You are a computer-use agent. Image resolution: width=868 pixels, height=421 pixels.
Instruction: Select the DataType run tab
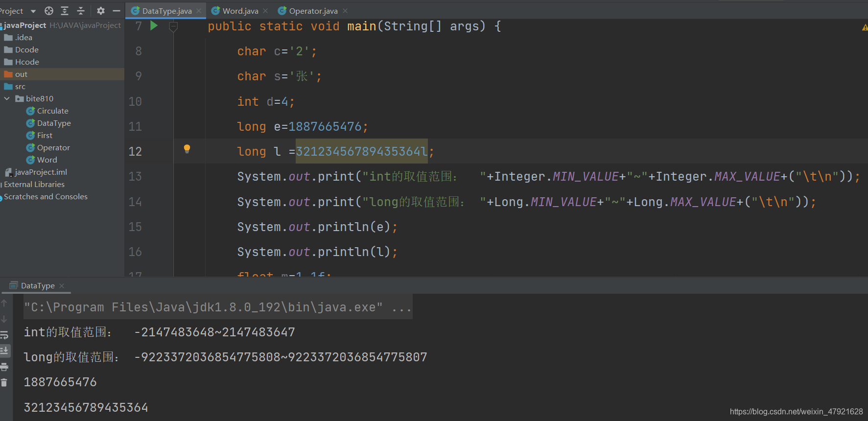coord(38,286)
